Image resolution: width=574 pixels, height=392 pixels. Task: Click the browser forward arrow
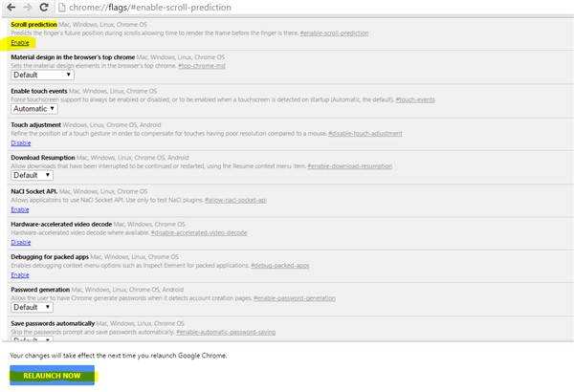pos(28,7)
